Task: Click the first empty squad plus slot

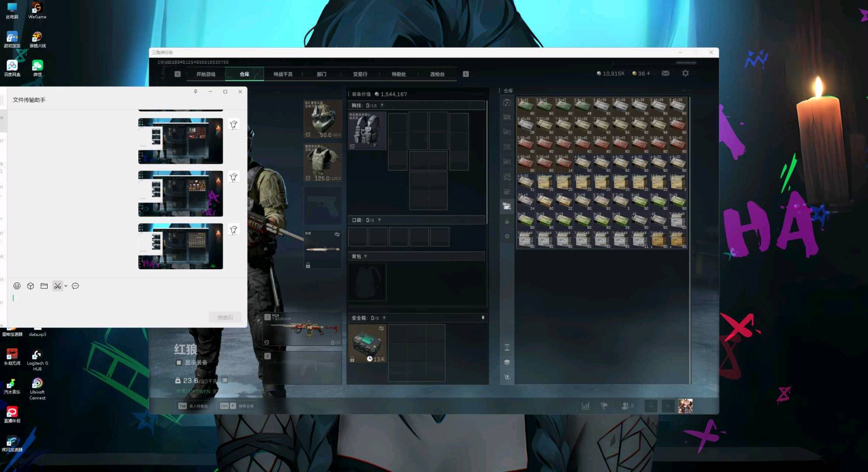Action: [651, 406]
